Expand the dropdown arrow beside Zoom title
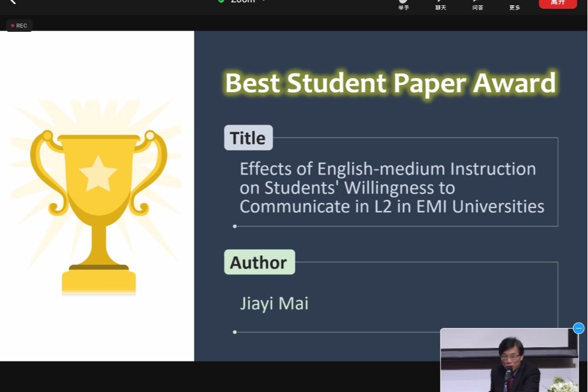Image resolution: width=588 pixels, height=392 pixels. (x=264, y=1)
